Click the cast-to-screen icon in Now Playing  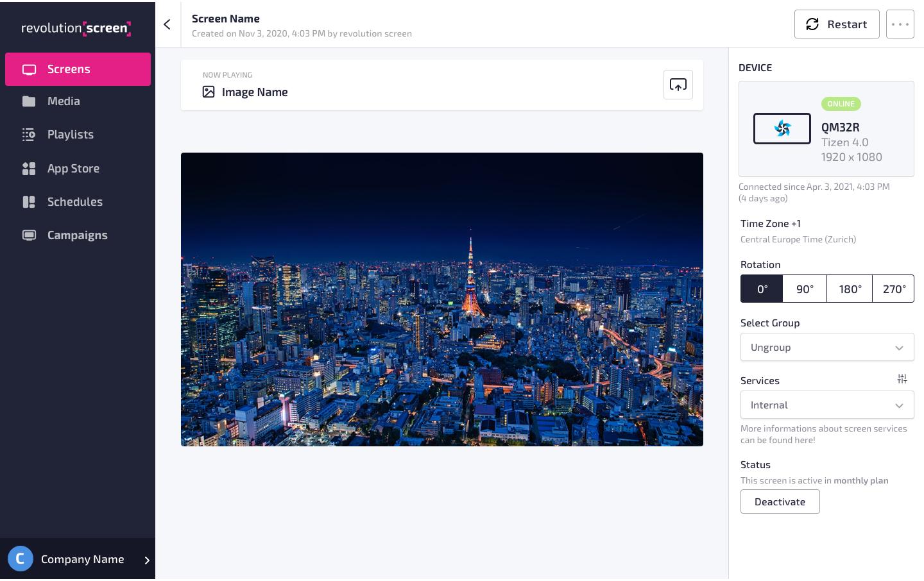(x=678, y=85)
